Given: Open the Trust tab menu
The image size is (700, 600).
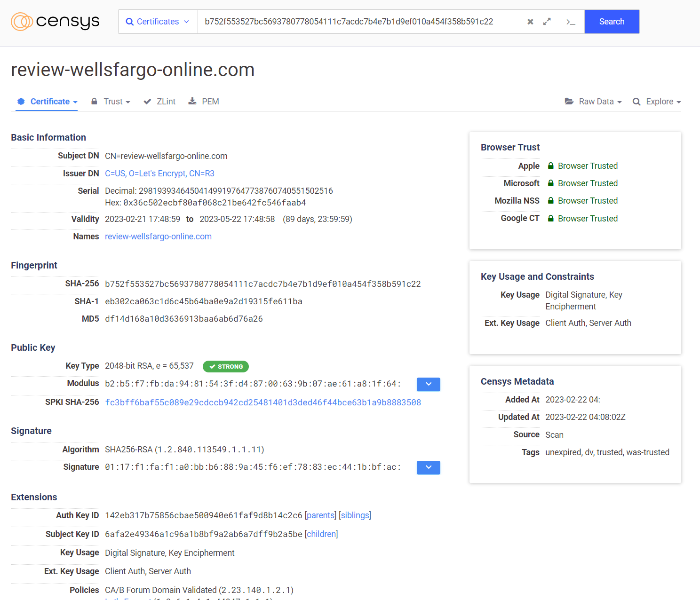Looking at the screenshot, I should (x=111, y=102).
